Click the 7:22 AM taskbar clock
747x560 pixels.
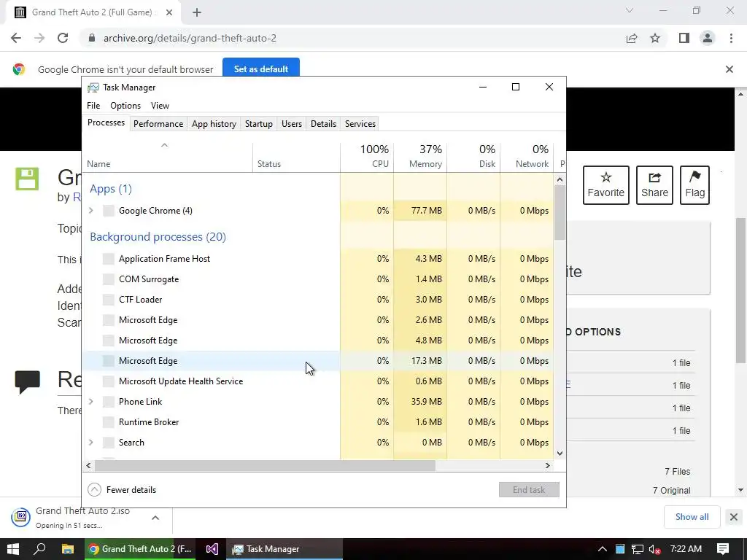click(x=686, y=549)
